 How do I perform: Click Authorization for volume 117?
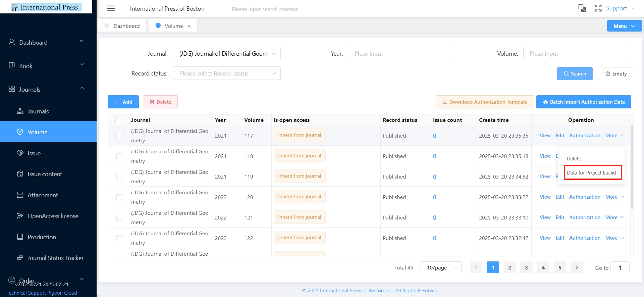pos(585,135)
